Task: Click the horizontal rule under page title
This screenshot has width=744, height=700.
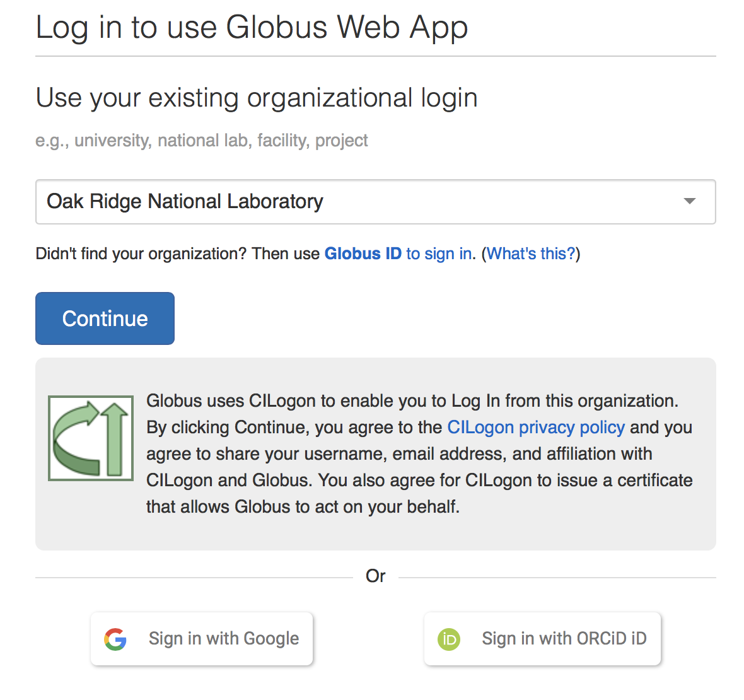Action: click(375, 56)
